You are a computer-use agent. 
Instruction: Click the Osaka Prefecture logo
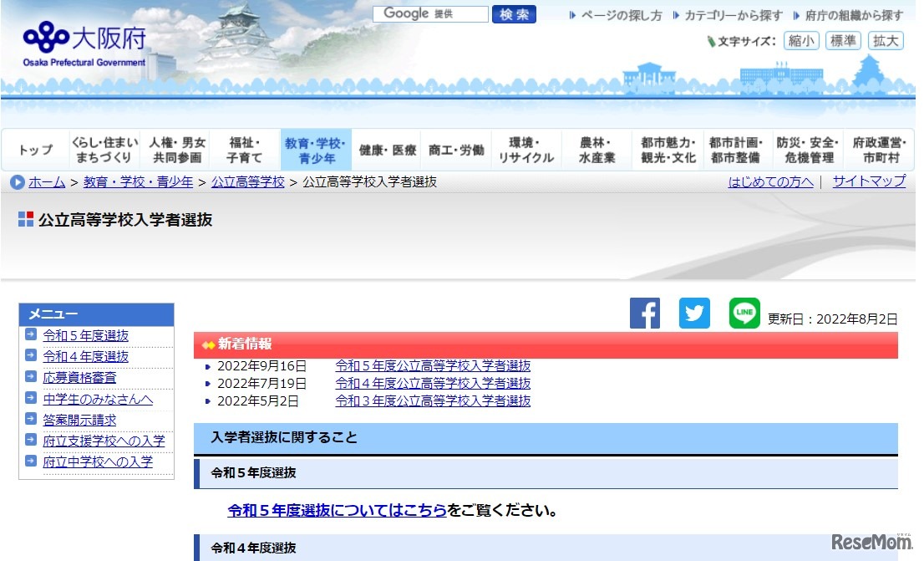coord(84,43)
